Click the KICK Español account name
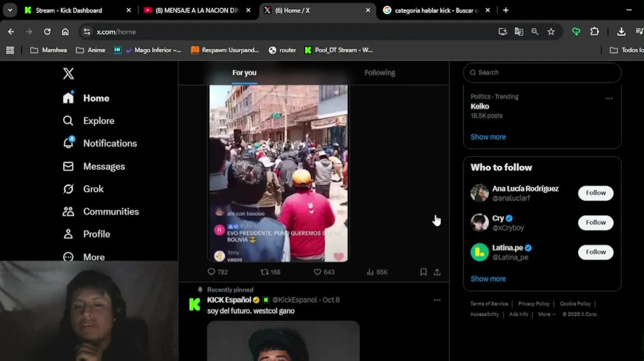 [229, 300]
